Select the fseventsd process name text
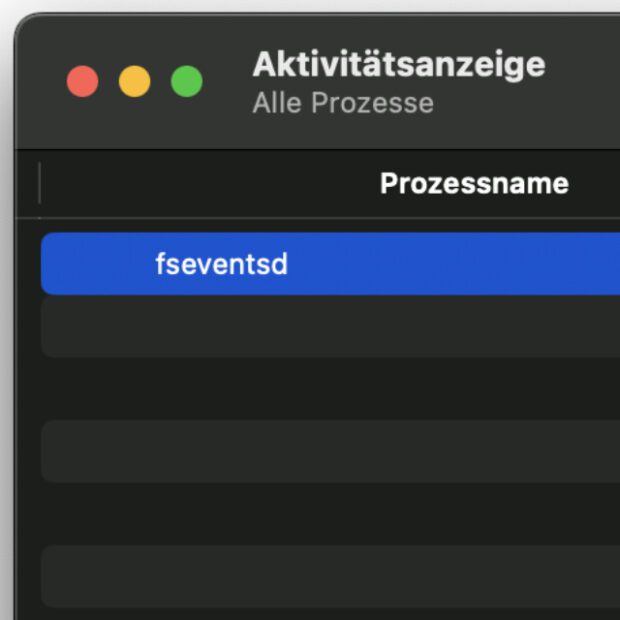The height and width of the screenshot is (620, 620). [x=221, y=264]
